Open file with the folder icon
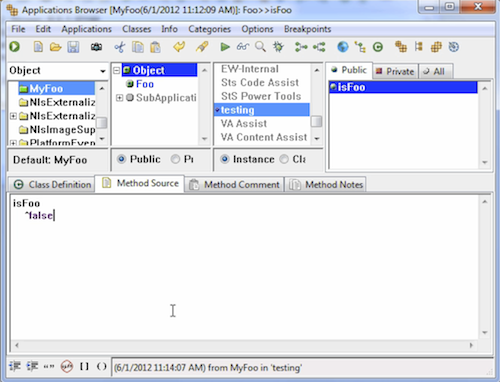Image resolution: width=500 pixels, height=382 pixels. pyautogui.click(x=56, y=47)
